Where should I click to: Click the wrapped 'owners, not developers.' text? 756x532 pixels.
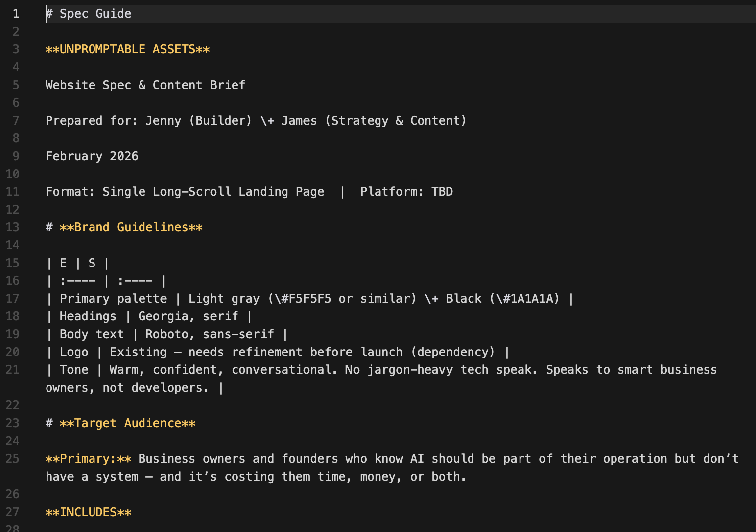pos(127,388)
